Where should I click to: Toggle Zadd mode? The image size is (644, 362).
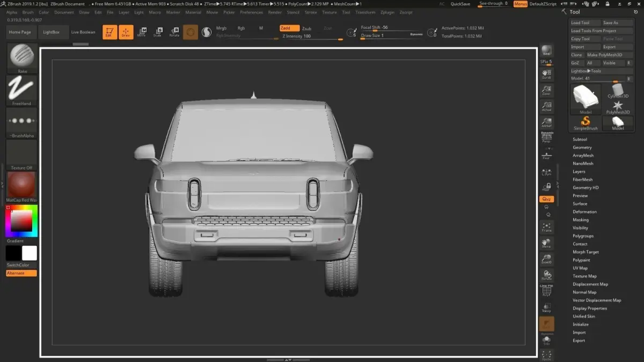click(289, 28)
